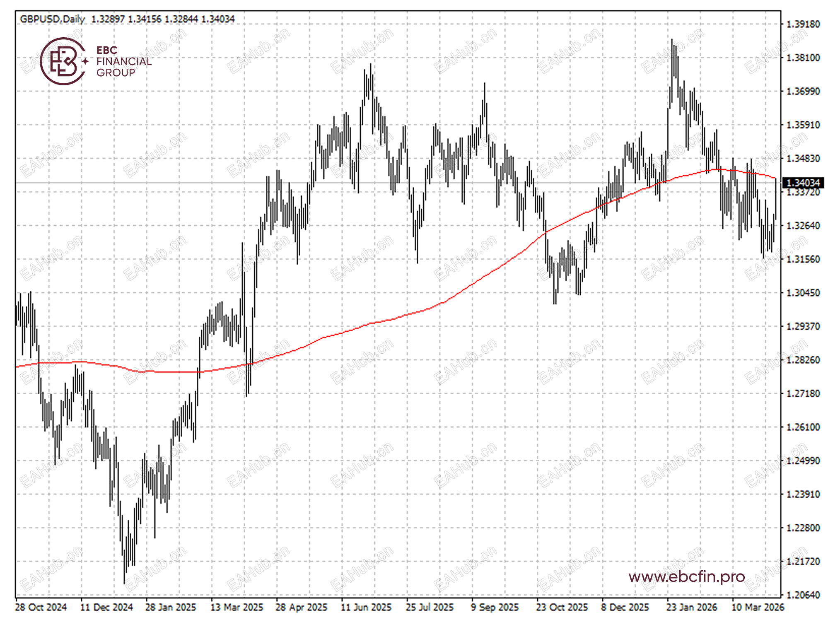Click the 11 Jun 2025 date label
Viewport: 840px width, 627px height.
point(366,607)
